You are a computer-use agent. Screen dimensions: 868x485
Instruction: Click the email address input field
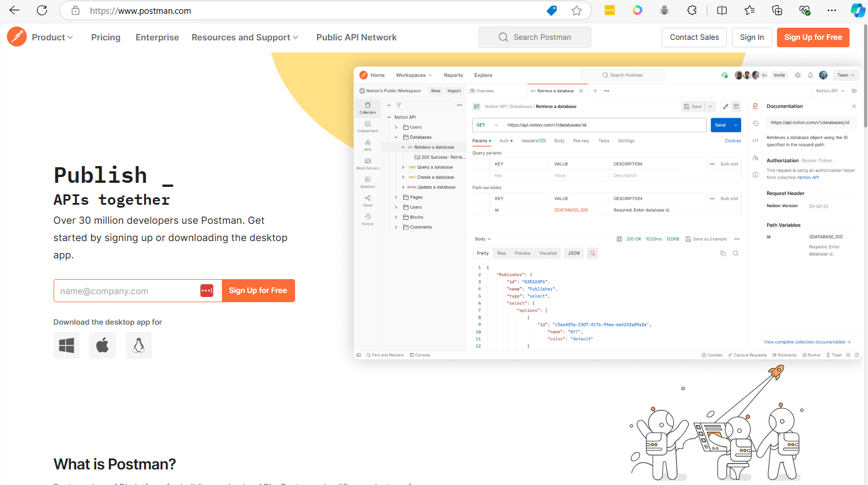(x=127, y=291)
